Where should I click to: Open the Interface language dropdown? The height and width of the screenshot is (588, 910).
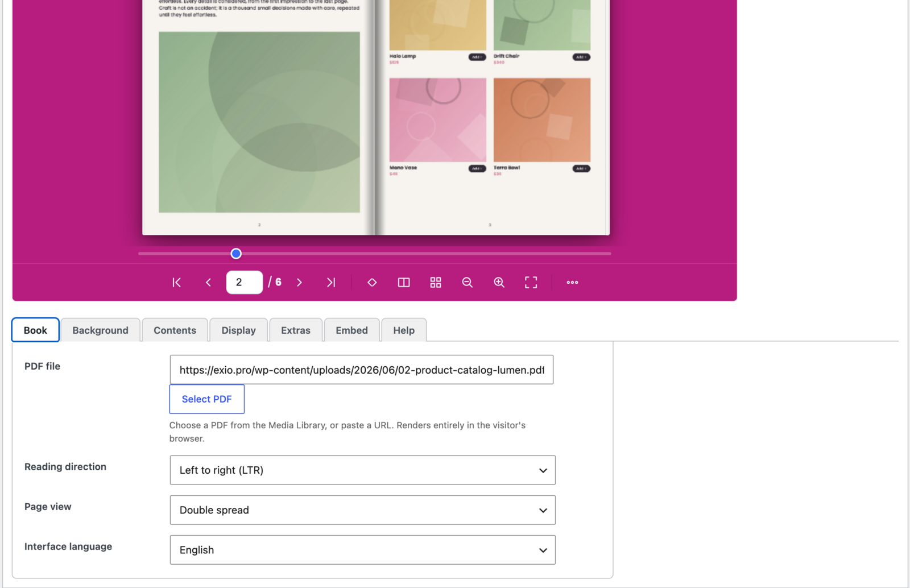362,550
